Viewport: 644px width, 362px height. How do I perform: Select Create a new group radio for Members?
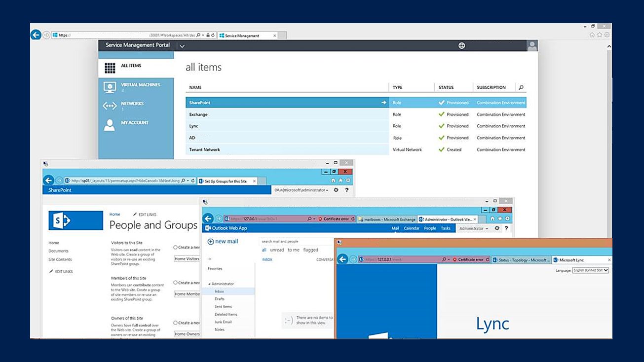pyautogui.click(x=175, y=283)
